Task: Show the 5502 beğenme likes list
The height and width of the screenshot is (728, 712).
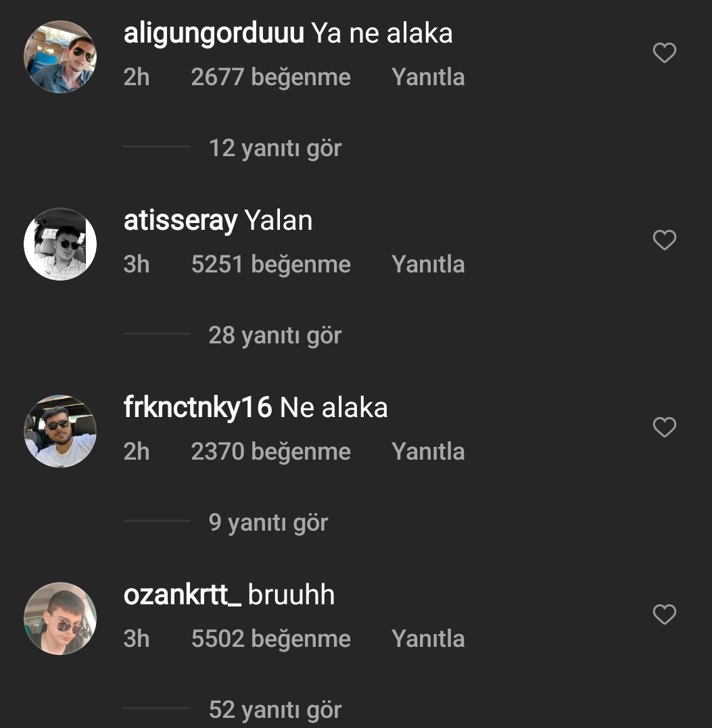Action: [x=270, y=639]
